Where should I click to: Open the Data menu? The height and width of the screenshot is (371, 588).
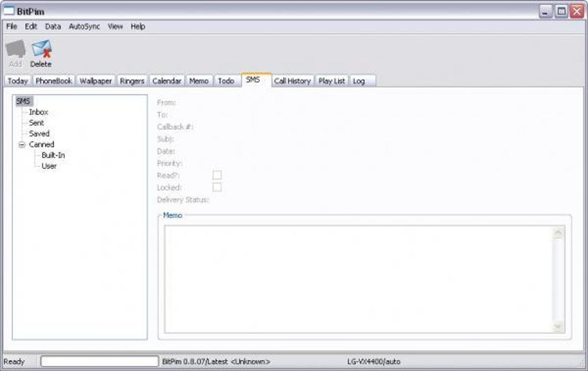(x=53, y=27)
